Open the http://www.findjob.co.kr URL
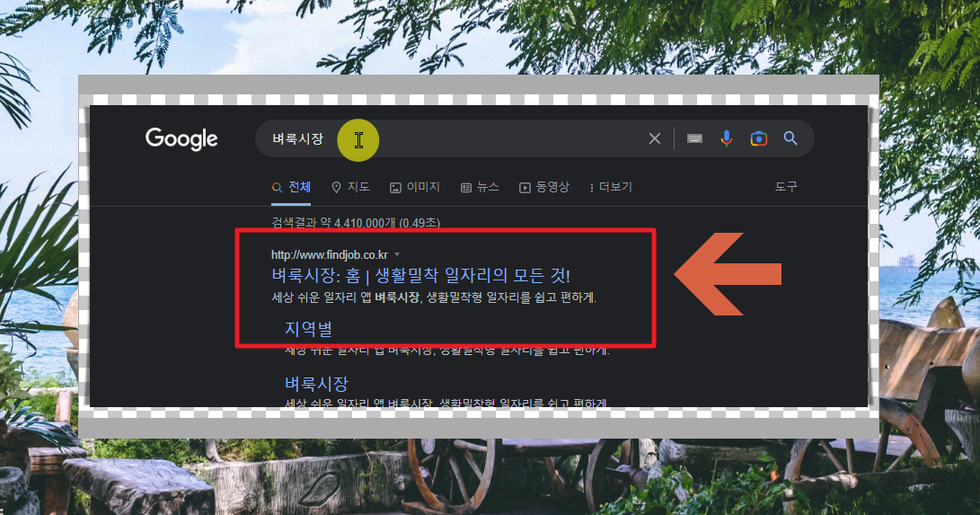The image size is (980, 515). click(330, 254)
